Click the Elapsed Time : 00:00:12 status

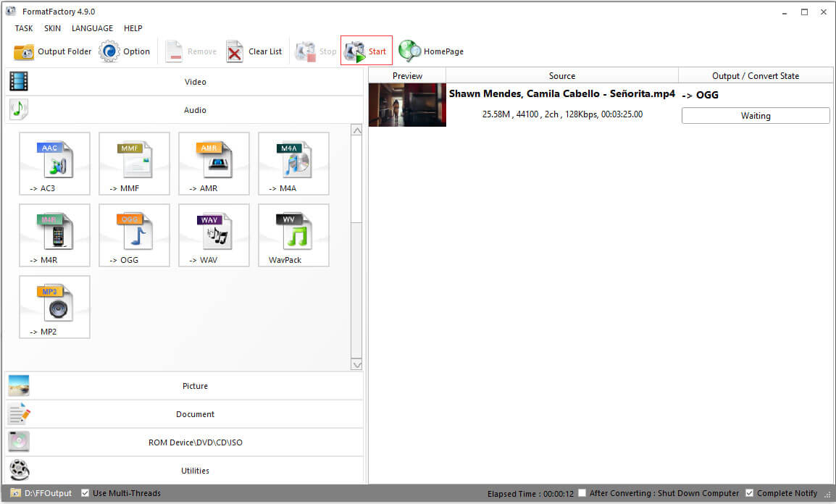530,493
